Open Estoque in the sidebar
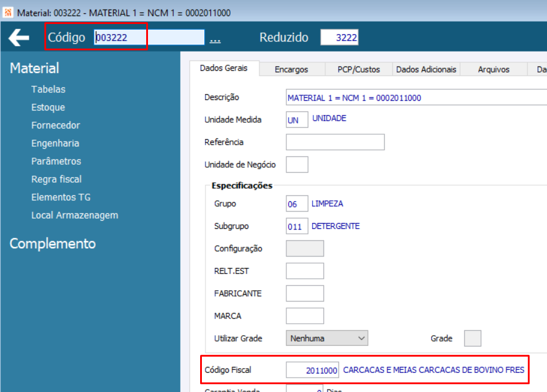The image size is (547, 392). click(48, 107)
